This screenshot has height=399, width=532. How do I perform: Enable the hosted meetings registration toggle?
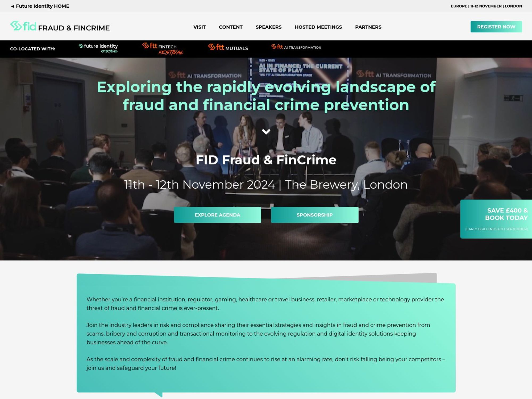tap(318, 27)
